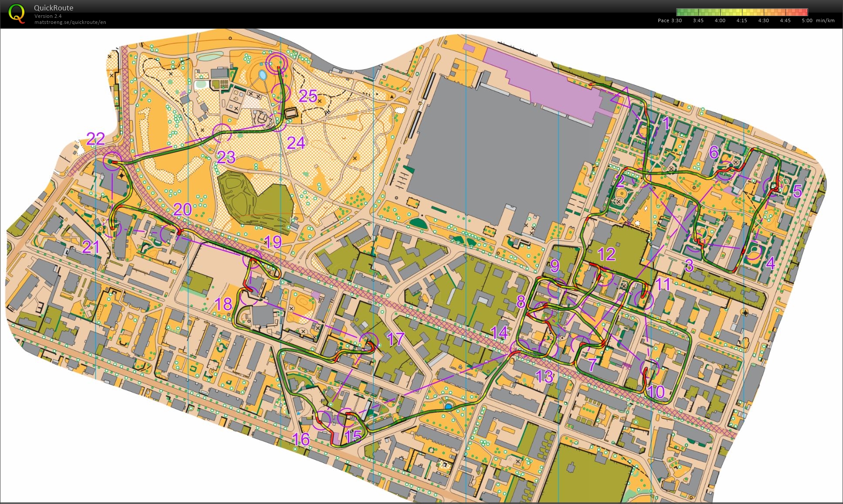Click control number 15 label
843x504 pixels.
click(353, 436)
